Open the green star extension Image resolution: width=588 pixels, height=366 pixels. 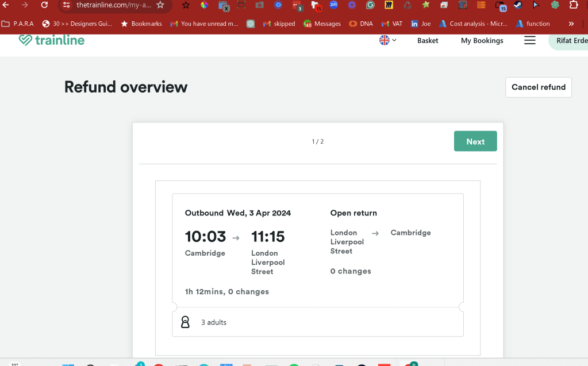[426, 5]
